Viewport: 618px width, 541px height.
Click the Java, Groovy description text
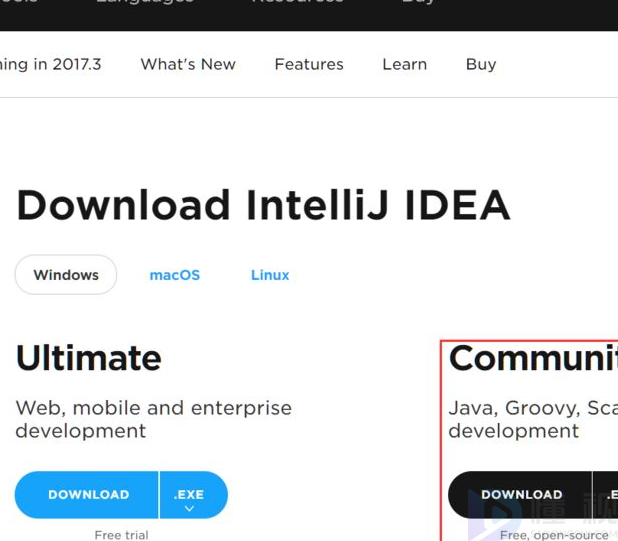533,419
